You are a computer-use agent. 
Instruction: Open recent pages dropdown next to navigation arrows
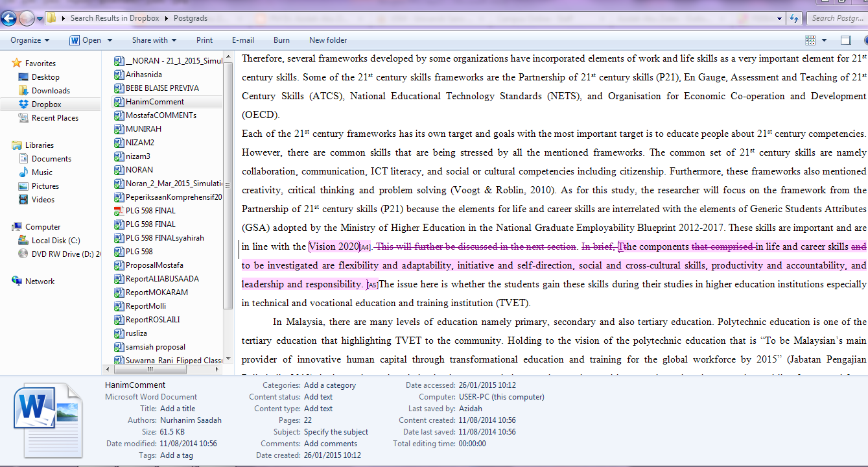pyautogui.click(x=40, y=19)
